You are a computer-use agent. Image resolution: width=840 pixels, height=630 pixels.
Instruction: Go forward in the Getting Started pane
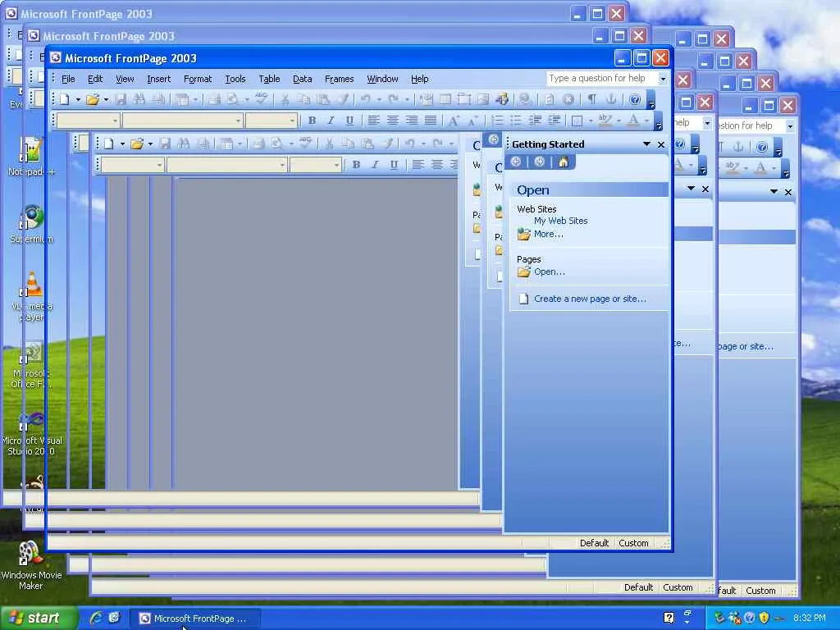pos(540,162)
